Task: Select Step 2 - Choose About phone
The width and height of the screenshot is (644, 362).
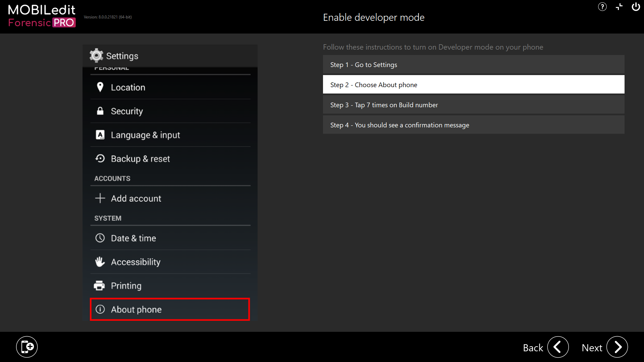Action: (x=473, y=84)
